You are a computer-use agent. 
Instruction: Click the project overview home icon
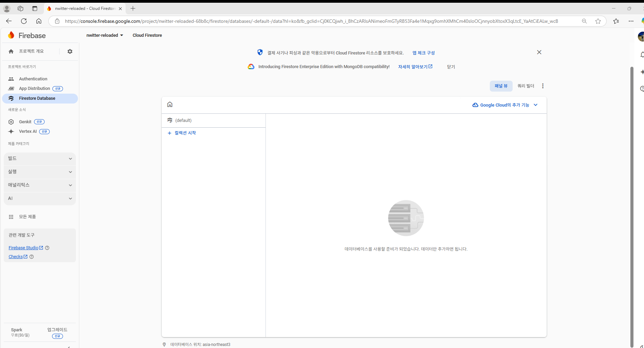coord(11,51)
